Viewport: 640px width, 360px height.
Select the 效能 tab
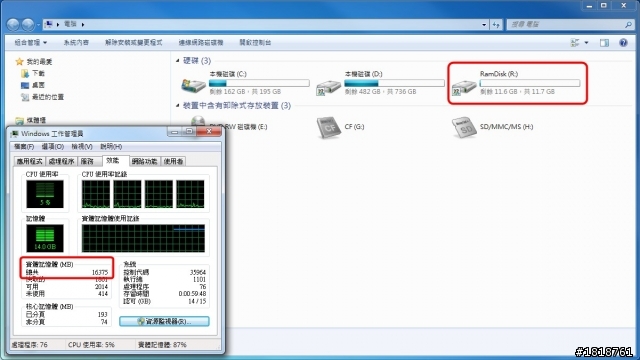[x=115, y=161]
